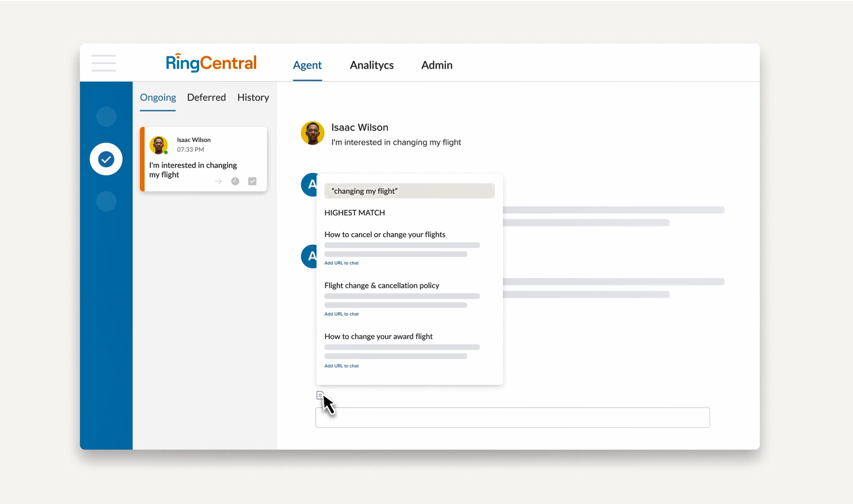853x504 pixels.
Task: Open 'How to cancel or change your flights' article
Action: coord(385,234)
